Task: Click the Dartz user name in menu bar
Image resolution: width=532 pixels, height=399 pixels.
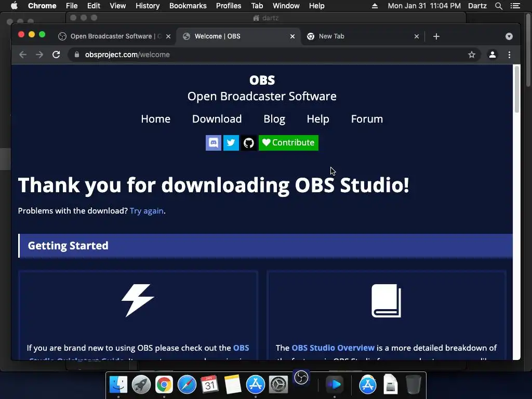Action: pyautogui.click(x=477, y=6)
